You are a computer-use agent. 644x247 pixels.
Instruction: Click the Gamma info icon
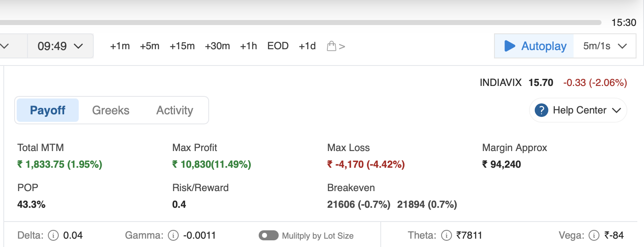(173, 236)
